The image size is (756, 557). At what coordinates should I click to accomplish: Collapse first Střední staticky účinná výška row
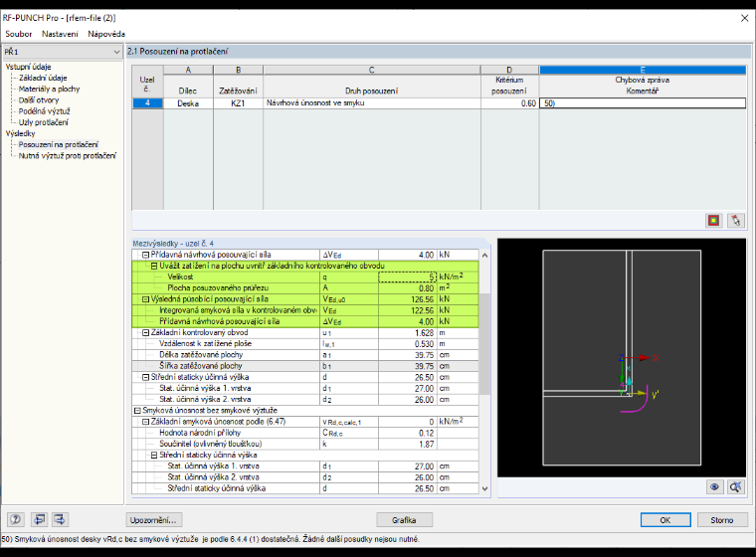point(145,377)
